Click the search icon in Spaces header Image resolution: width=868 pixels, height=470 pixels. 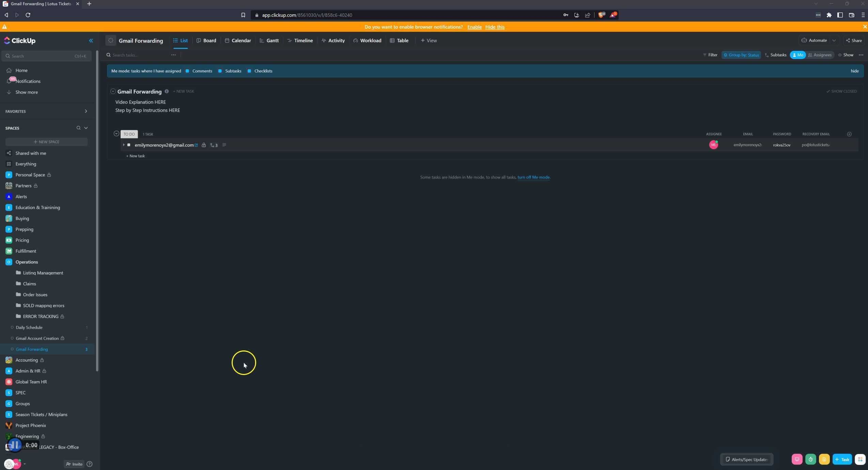pyautogui.click(x=78, y=128)
